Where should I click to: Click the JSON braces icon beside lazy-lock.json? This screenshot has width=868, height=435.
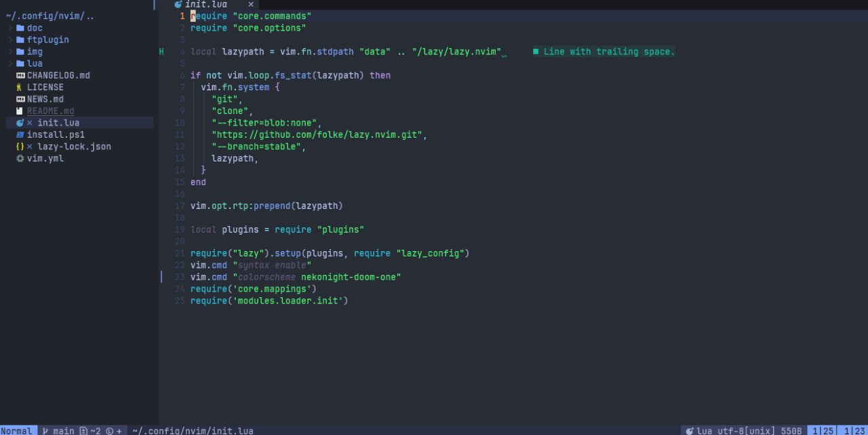tap(20, 147)
